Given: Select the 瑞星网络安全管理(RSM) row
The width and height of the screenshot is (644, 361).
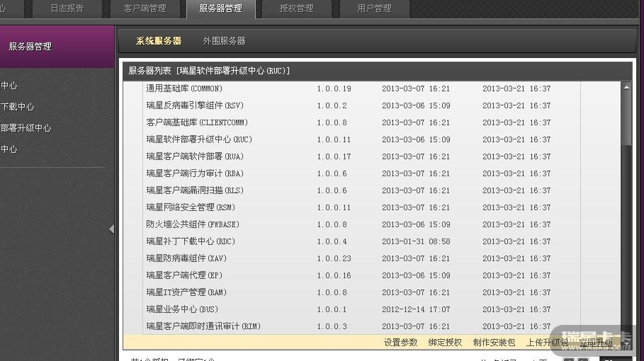Looking at the screenshot, I should pyautogui.click(x=361, y=207).
